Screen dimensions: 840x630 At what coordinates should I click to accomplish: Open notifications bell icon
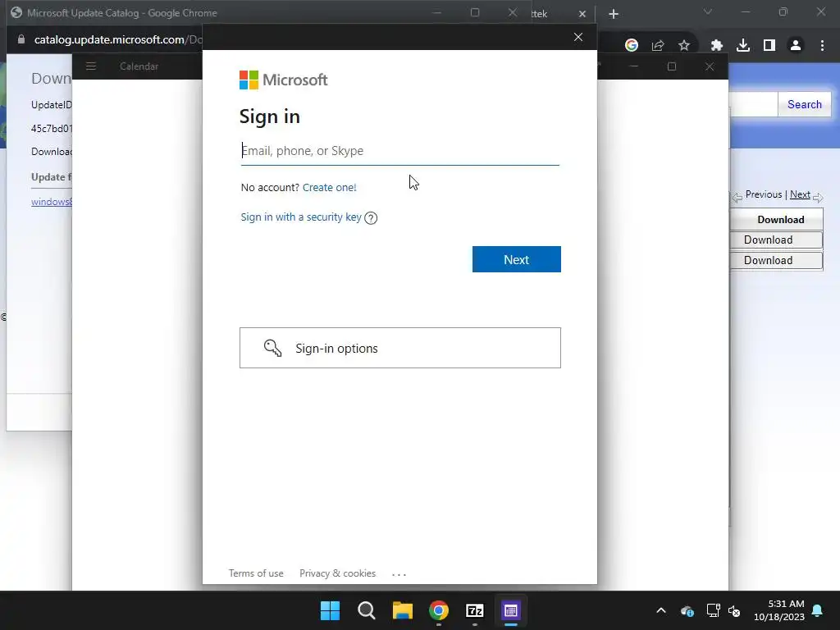pyautogui.click(x=817, y=610)
